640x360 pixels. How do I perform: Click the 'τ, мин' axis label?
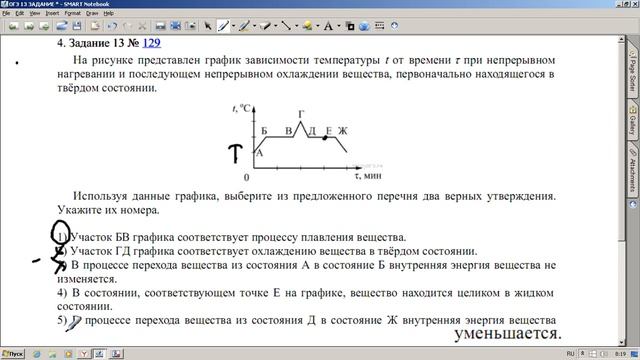[x=368, y=176]
